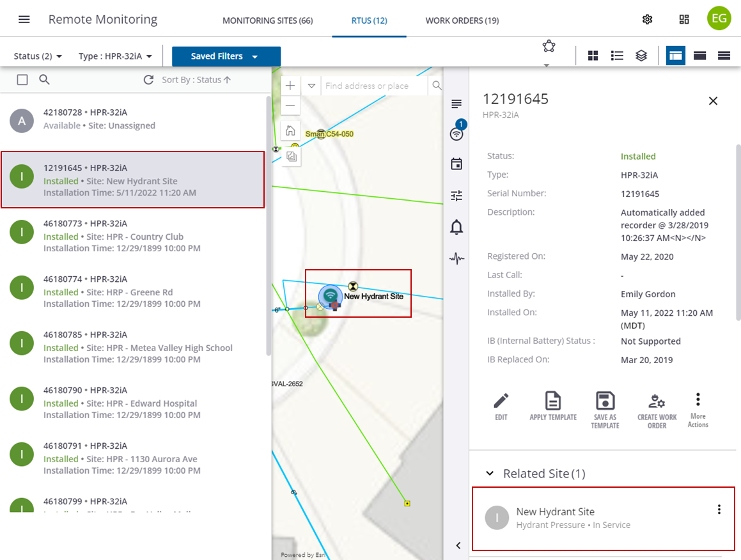Refresh the RTU list
The height and width of the screenshot is (560, 741).
pyautogui.click(x=148, y=79)
